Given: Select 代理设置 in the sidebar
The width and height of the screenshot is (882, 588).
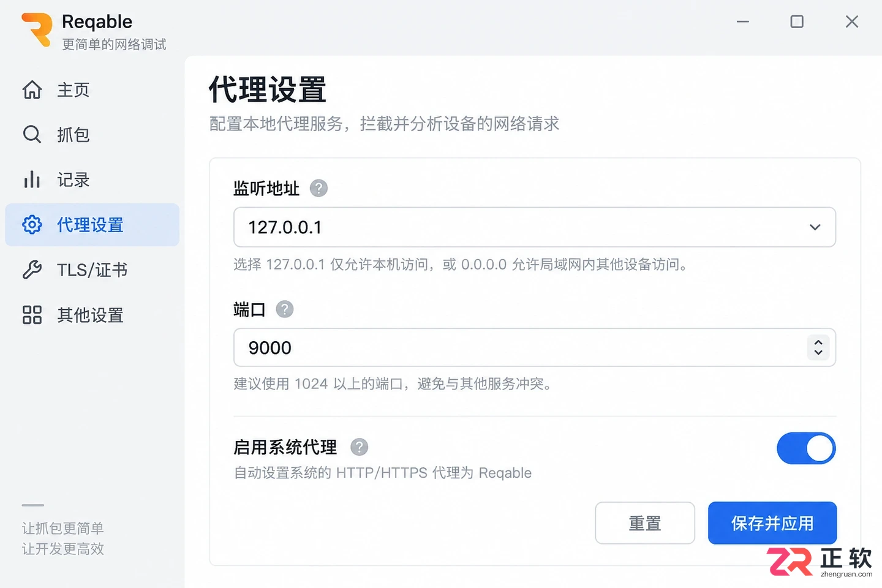Looking at the screenshot, I should pyautogui.click(x=92, y=225).
